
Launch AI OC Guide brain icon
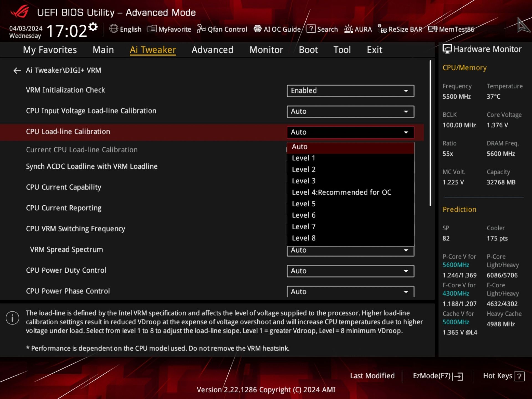(x=257, y=29)
